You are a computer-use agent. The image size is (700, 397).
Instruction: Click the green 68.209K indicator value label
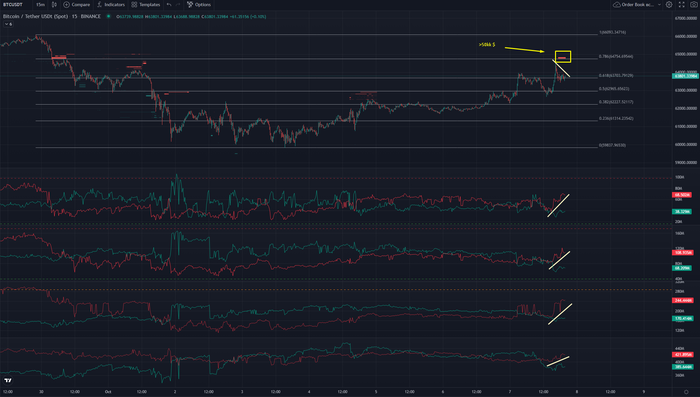pyautogui.click(x=682, y=268)
